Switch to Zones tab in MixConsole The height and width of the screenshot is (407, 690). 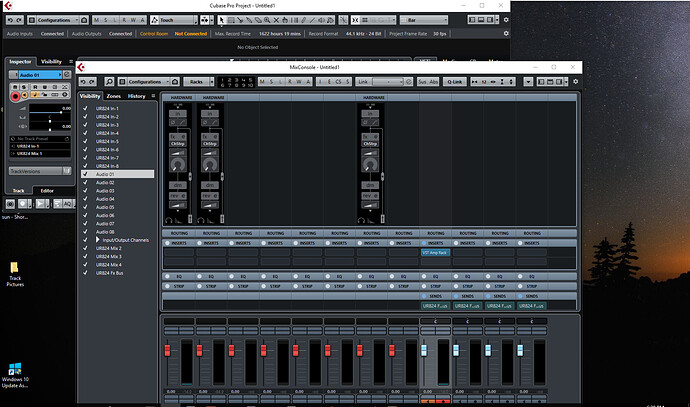pos(114,96)
